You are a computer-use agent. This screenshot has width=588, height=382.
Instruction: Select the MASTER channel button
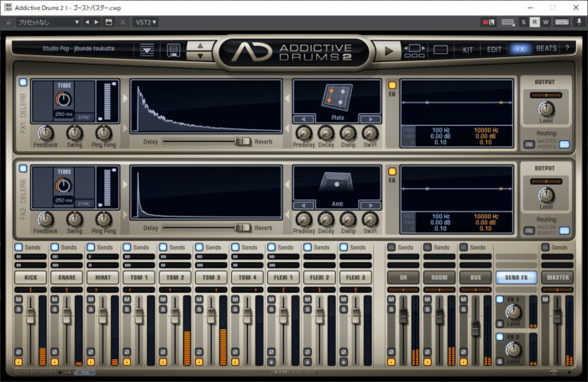point(558,277)
